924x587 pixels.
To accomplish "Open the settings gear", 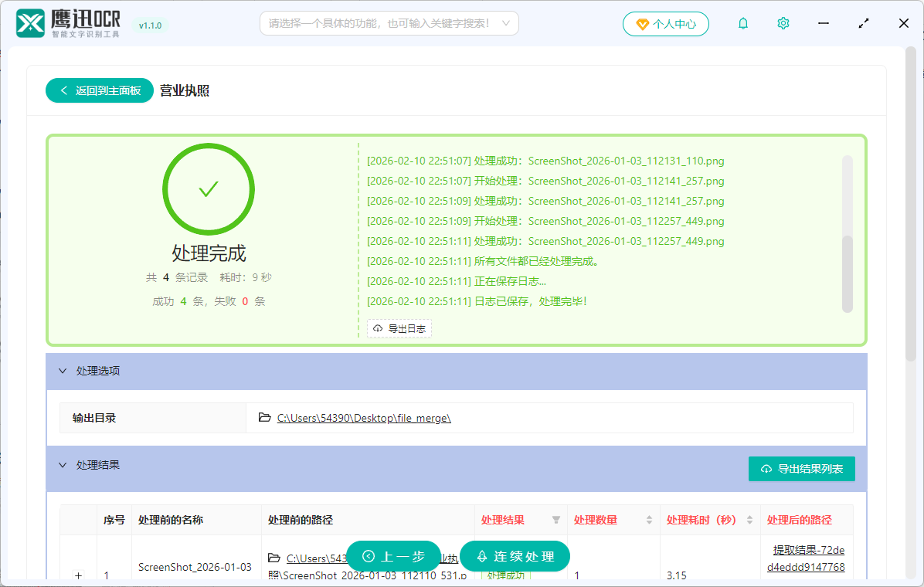I will (x=783, y=23).
